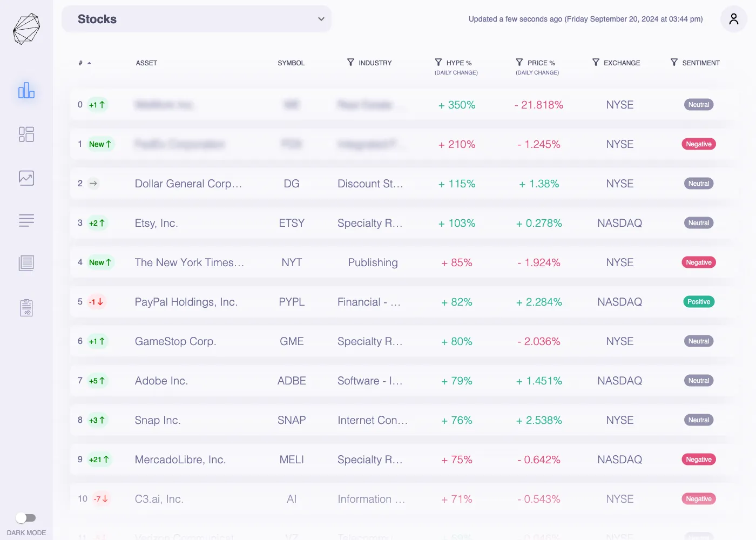Open the Stocks dropdown selector

[x=197, y=19]
